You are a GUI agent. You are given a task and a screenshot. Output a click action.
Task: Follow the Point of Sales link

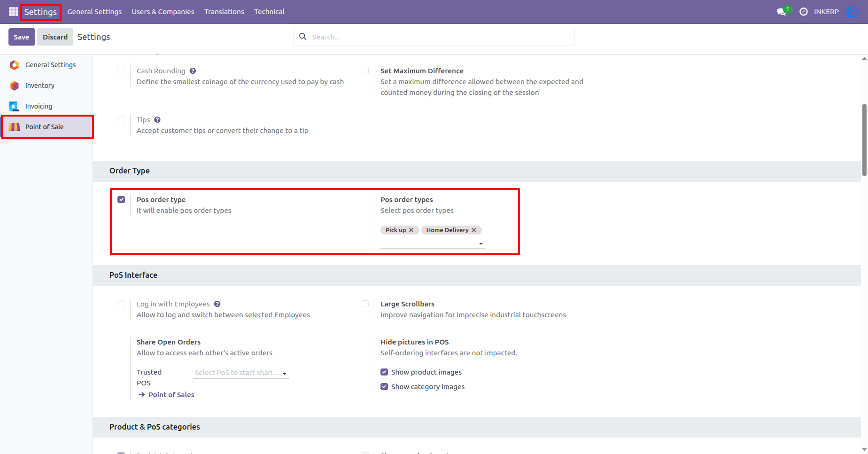click(171, 395)
